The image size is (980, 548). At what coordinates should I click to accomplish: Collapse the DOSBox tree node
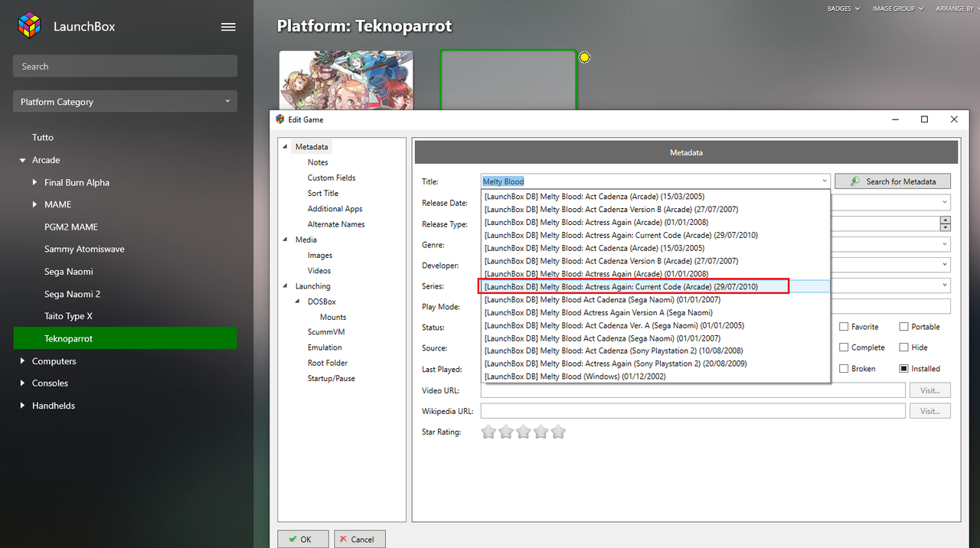[x=299, y=302]
